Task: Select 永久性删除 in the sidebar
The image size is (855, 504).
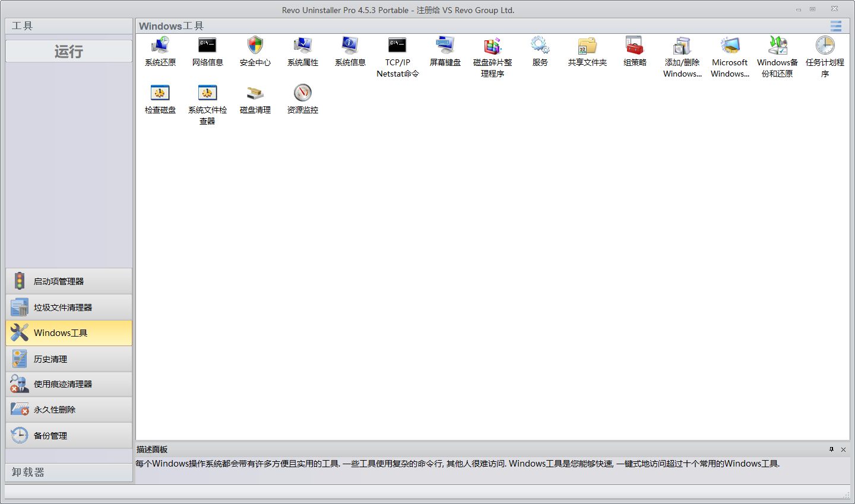Action: (x=69, y=410)
